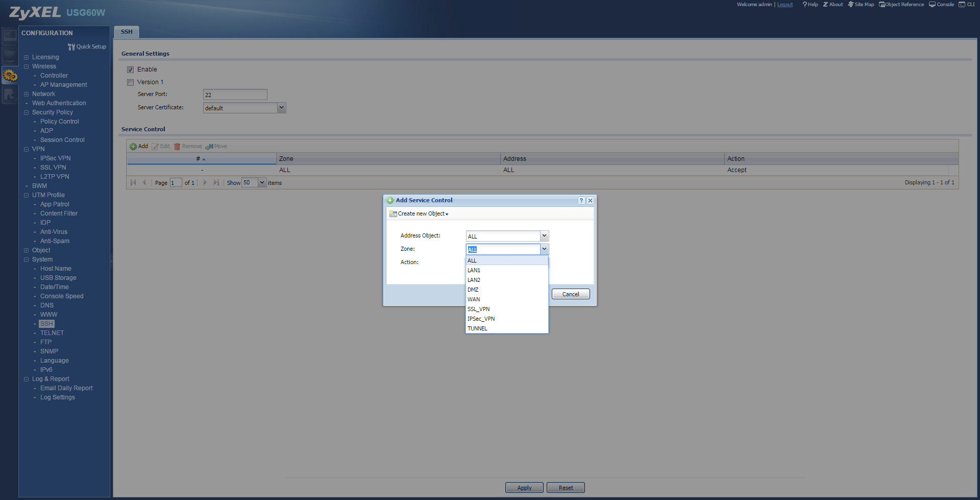Open the Site Map icon in header
980x500 pixels.
(x=851, y=5)
